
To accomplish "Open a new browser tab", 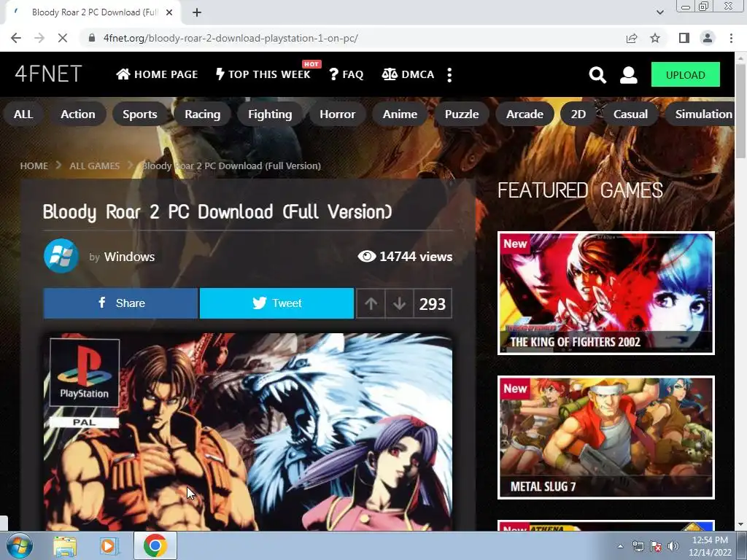I will coord(197,12).
